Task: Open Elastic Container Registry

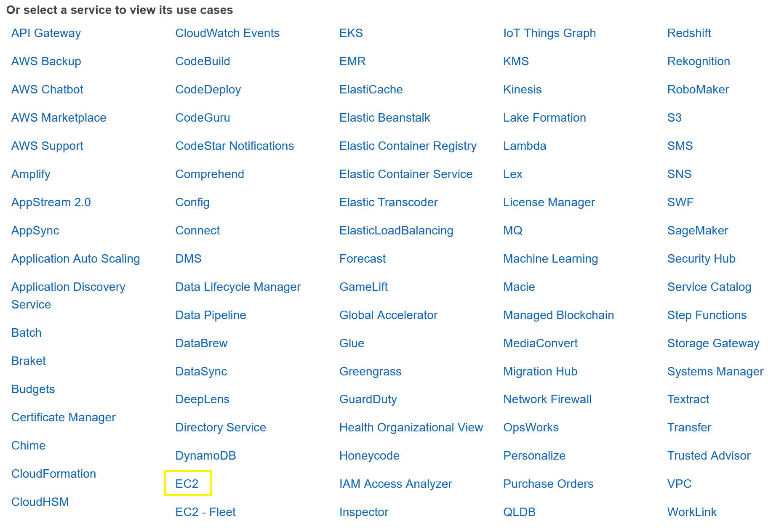Action: coord(408,146)
